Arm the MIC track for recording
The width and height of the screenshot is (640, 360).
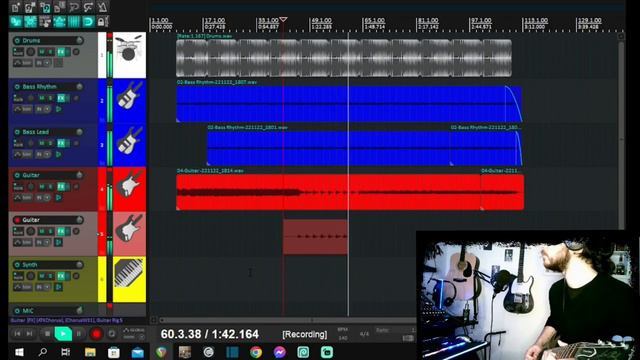pos(17,311)
